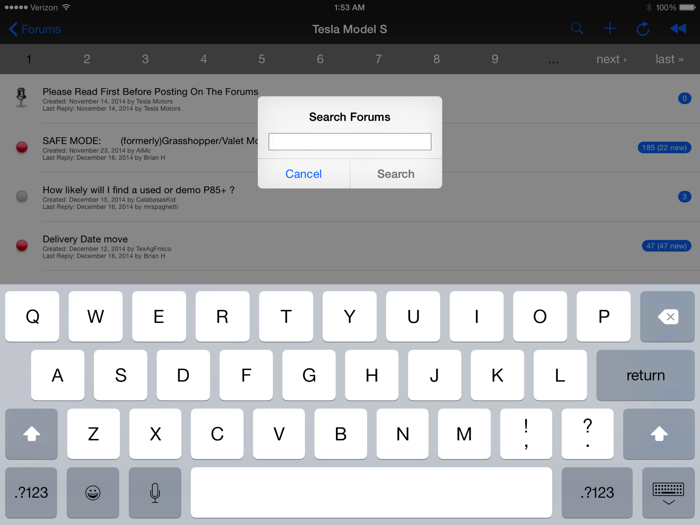Tap the T key
Image resolution: width=700 pixels, height=525 pixels.
pos(286,317)
